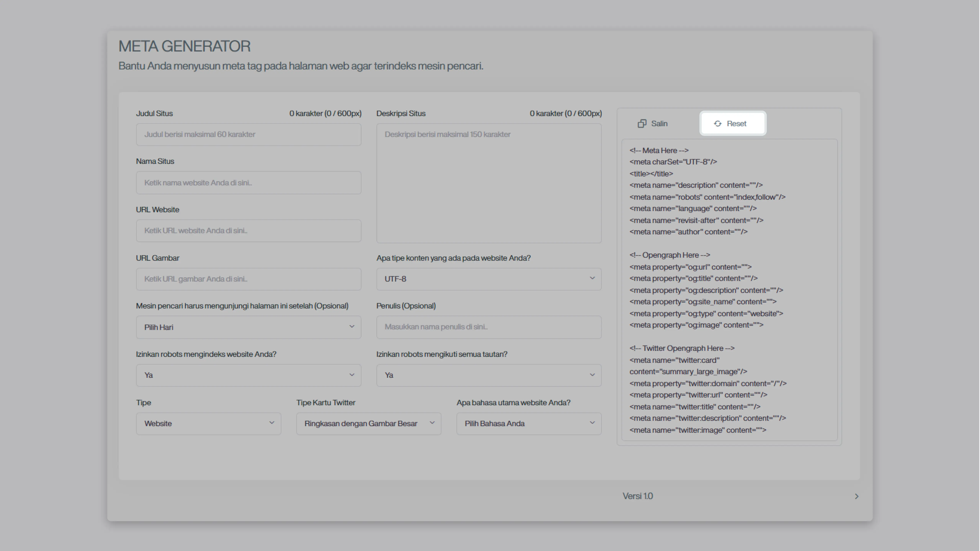Click the Salin copy icon
The image size is (980, 551).
[642, 124]
